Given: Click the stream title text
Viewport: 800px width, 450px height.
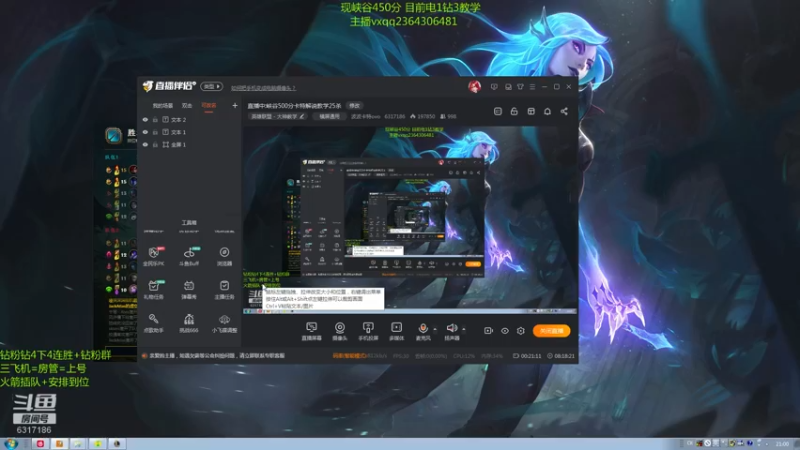Looking at the screenshot, I should pyautogui.click(x=294, y=106).
